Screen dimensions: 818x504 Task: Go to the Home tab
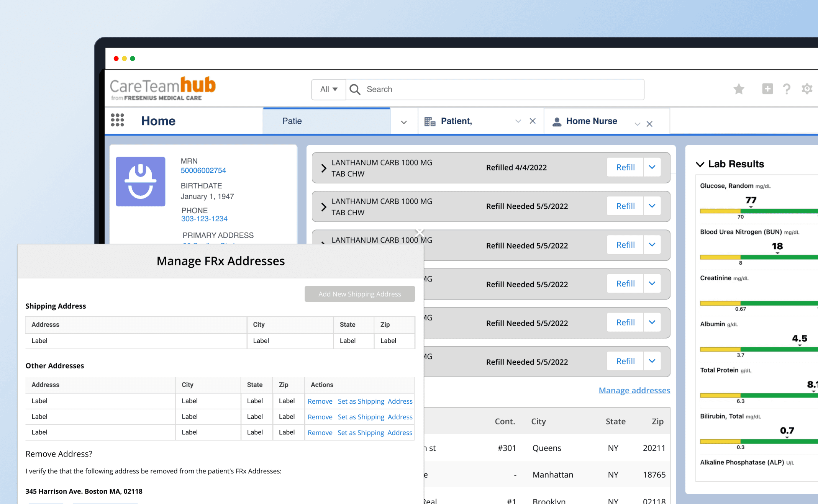(x=158, y=121)
